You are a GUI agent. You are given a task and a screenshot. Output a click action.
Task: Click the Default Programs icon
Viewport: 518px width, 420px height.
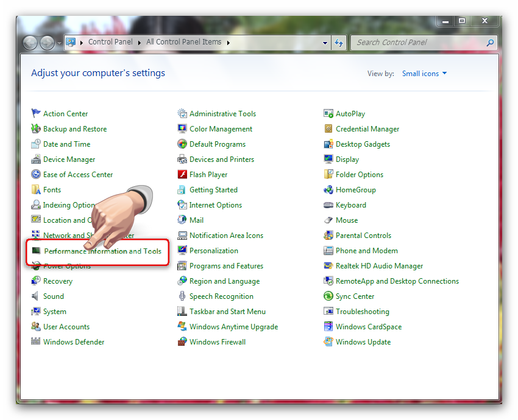[x=182, y=144]
